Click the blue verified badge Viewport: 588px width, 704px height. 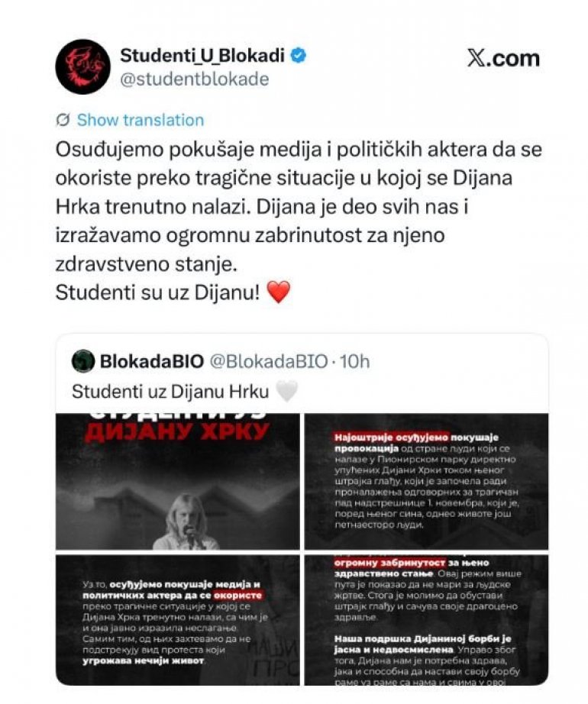299,55
